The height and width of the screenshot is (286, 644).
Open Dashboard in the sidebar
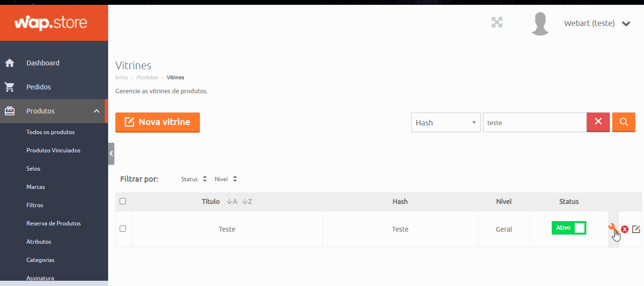click(x=43, y=63)
